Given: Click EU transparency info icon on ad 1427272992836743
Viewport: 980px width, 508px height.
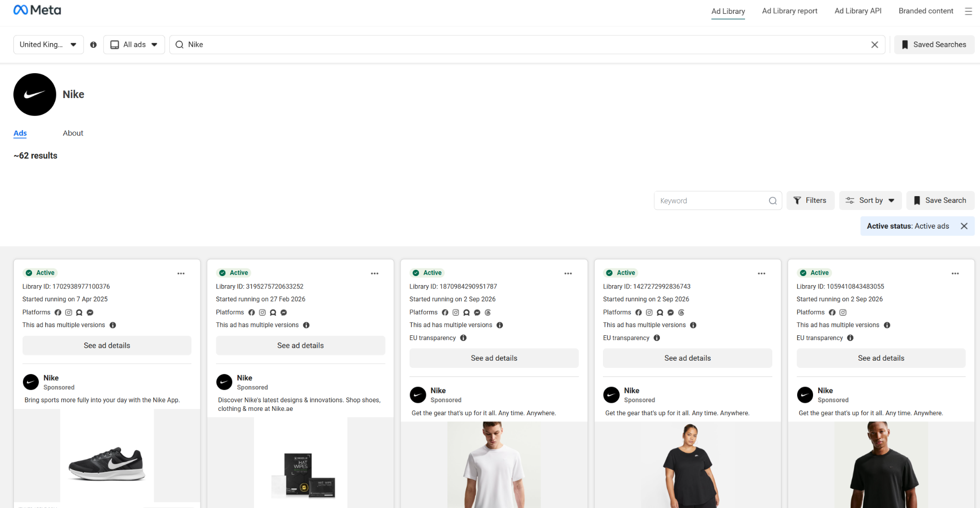Looking at the screenshot, I should click(x=657, y=338).
